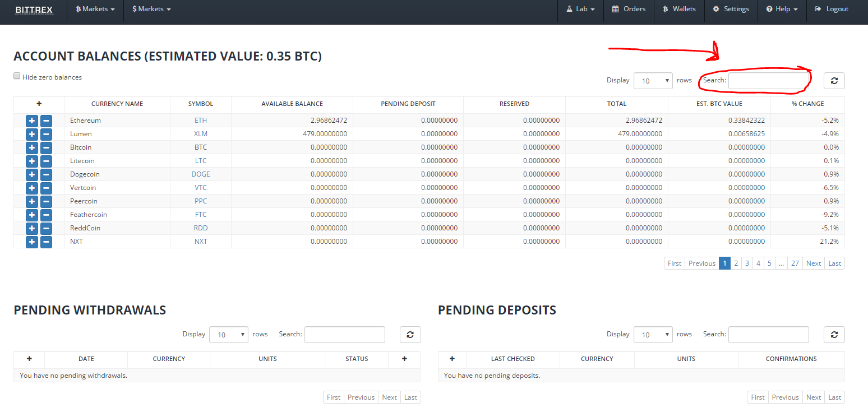The image size is (868, 412).
Task: Refresh the account balances table
Action: click(x=834, y=81)
